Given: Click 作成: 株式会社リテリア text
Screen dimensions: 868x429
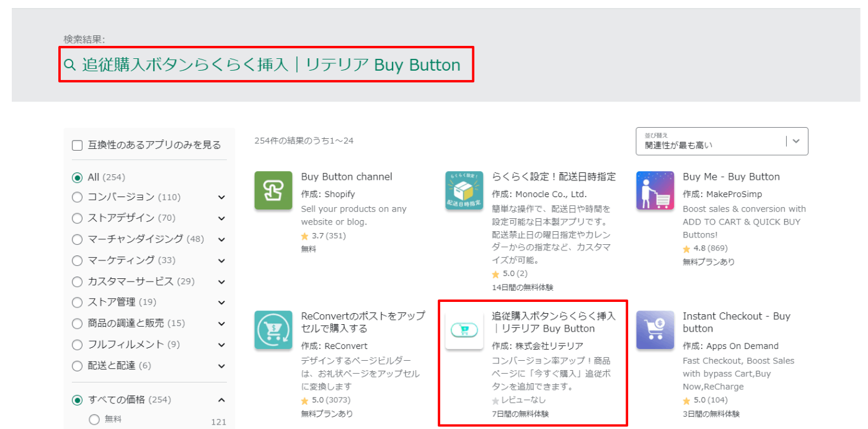Looking at the screenshot, I should click(x=538, y=346).
